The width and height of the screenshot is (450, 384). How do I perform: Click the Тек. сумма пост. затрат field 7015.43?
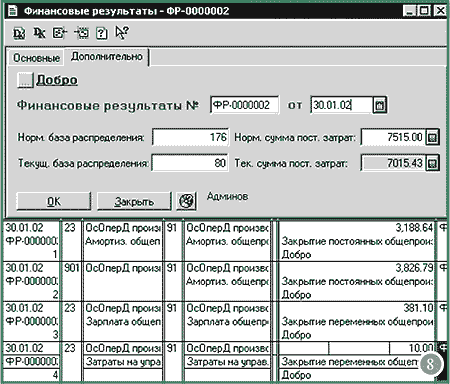[393, 163]
